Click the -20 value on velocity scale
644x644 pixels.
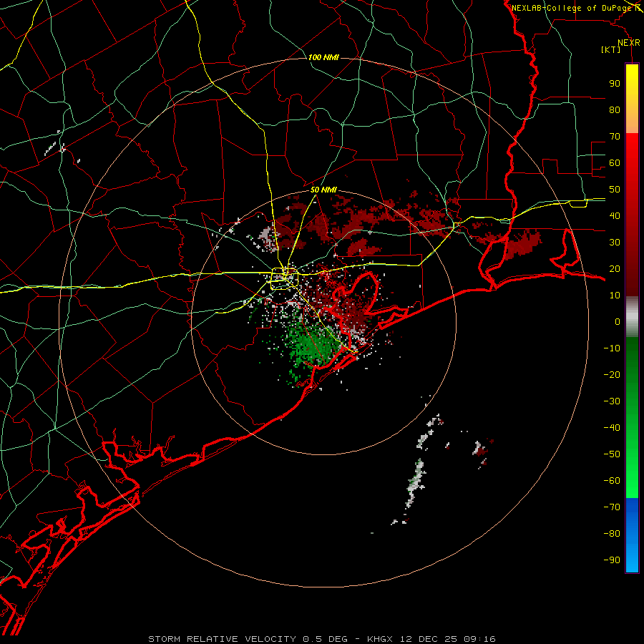pyautogui.click(x=612, y=375)
